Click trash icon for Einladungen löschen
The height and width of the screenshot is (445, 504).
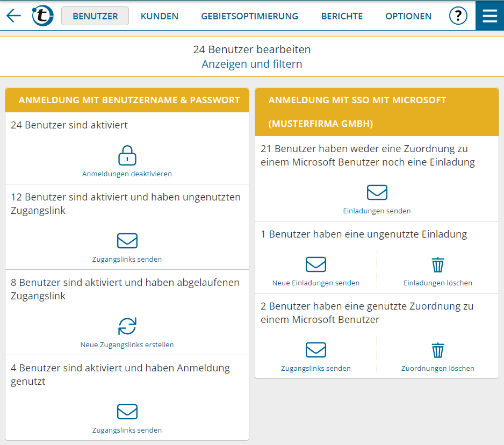438,264
